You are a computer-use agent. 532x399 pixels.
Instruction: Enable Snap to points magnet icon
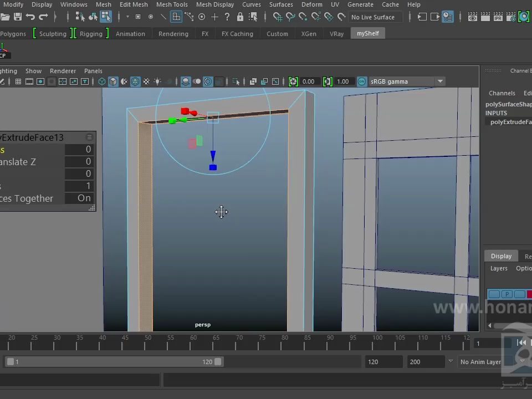(x=303, y=17)
